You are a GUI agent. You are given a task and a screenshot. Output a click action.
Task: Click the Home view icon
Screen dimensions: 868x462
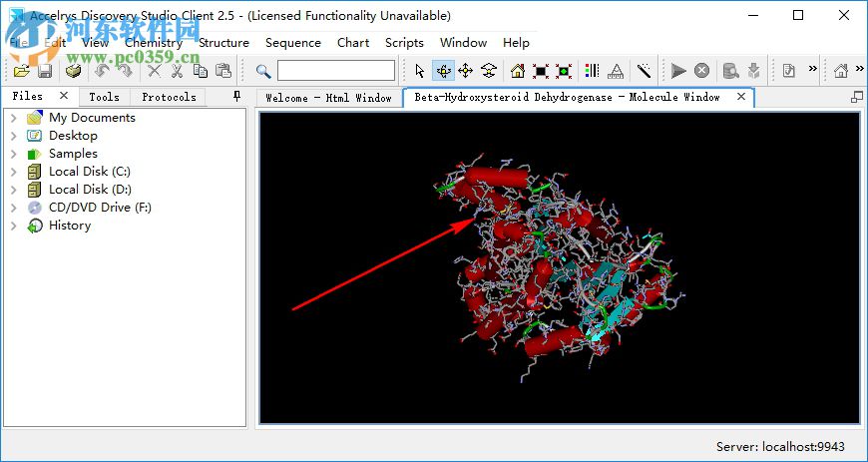point(518,71)
